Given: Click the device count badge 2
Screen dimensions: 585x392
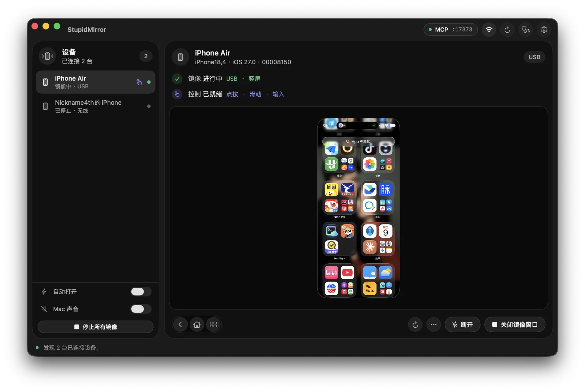Looking at the screenshot, I should [146, 56].
